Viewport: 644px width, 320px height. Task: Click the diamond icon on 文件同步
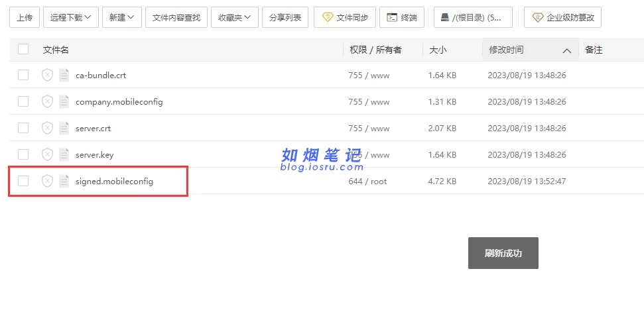click(x=328, y=17)
